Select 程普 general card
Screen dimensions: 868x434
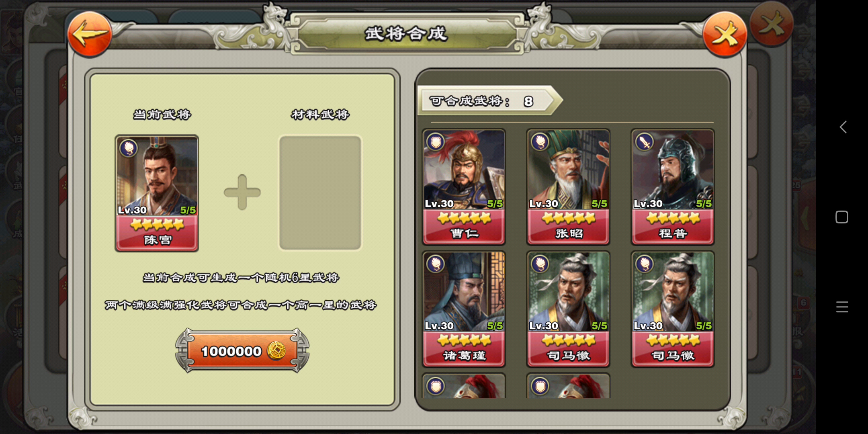[x=673, y=187]
